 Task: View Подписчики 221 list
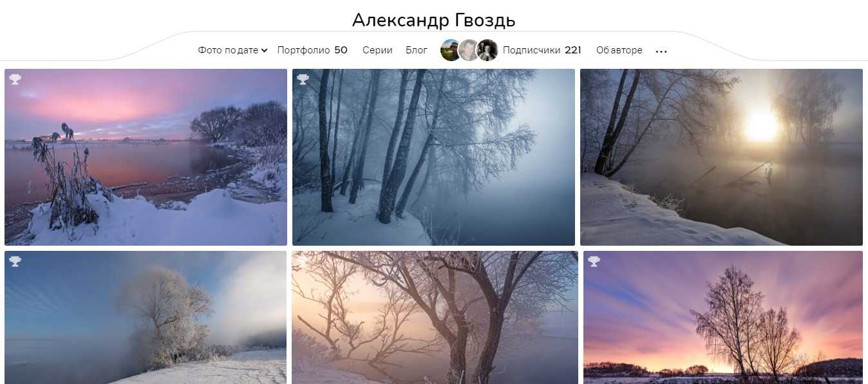(542, 50)
